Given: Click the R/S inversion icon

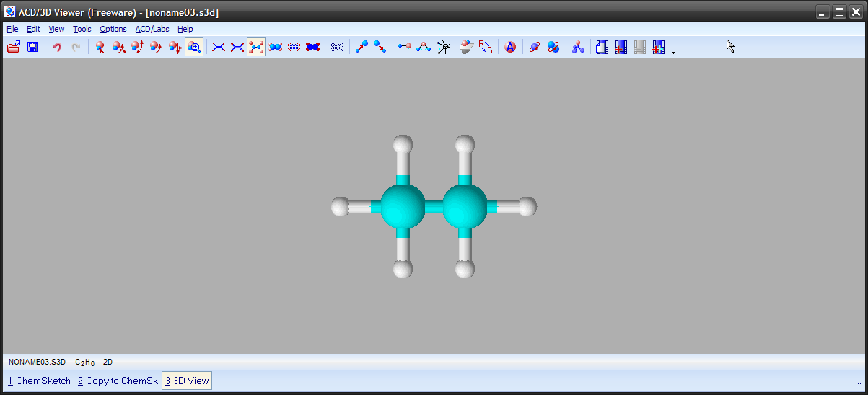Looking at the screenshot, I should [x=486, y=48].
